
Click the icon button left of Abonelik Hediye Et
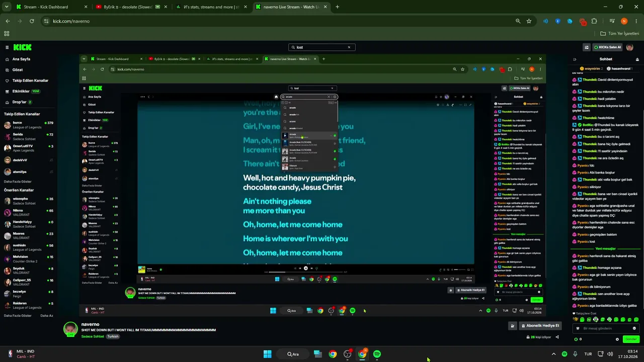[513, 326]
